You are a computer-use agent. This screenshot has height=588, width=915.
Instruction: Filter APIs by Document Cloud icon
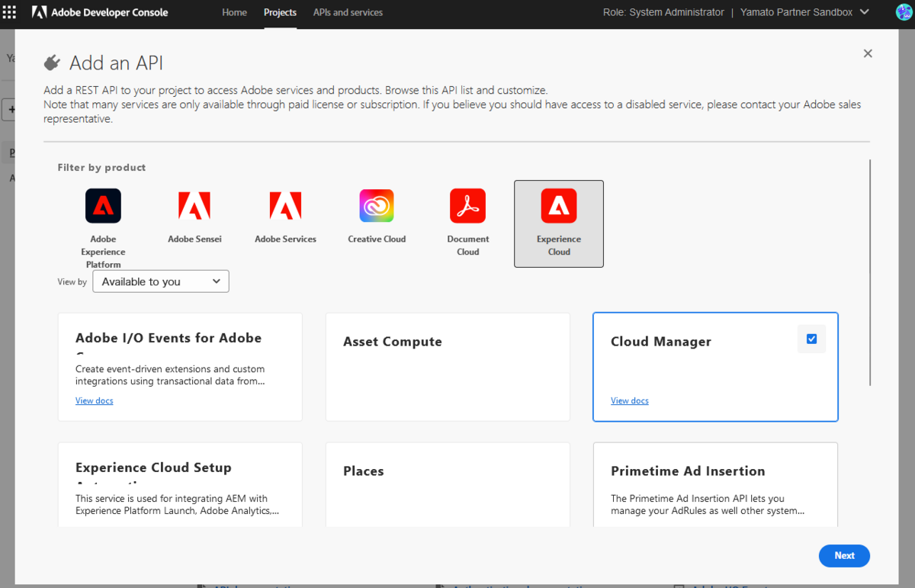tap(467, 205)
